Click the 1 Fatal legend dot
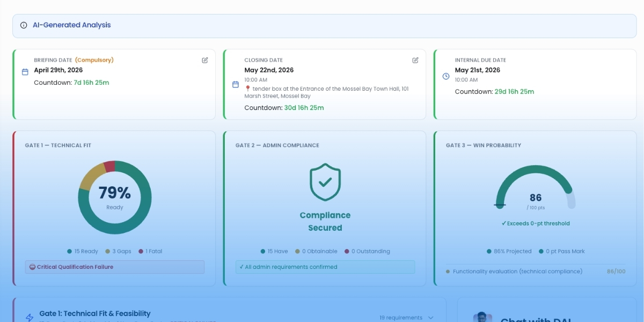 (x=141, y=251)
